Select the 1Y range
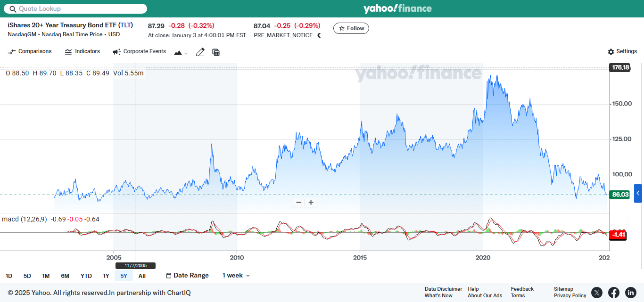 pos(106,276)
